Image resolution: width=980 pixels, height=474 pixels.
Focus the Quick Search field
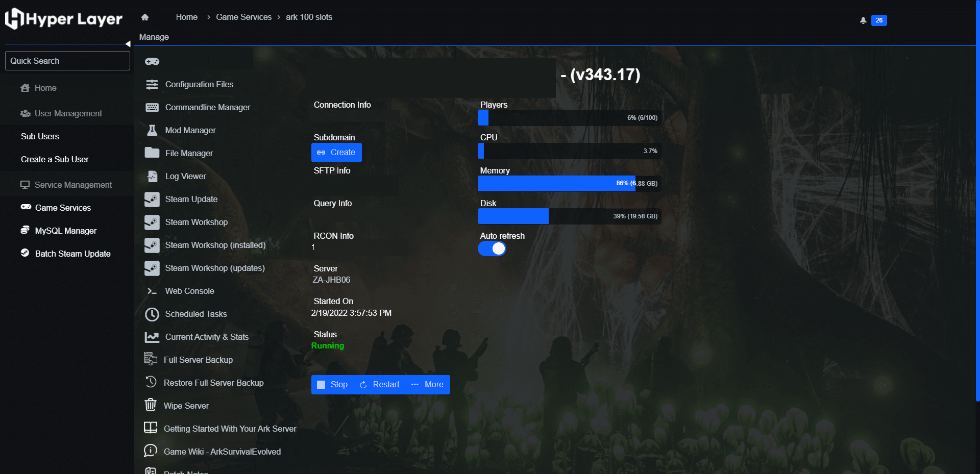[67, 61]
